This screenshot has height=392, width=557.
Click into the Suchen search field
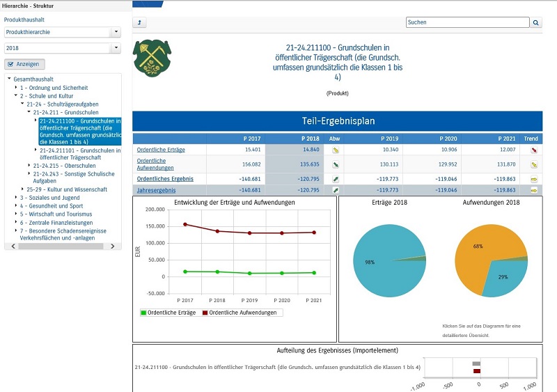point(466,22)
